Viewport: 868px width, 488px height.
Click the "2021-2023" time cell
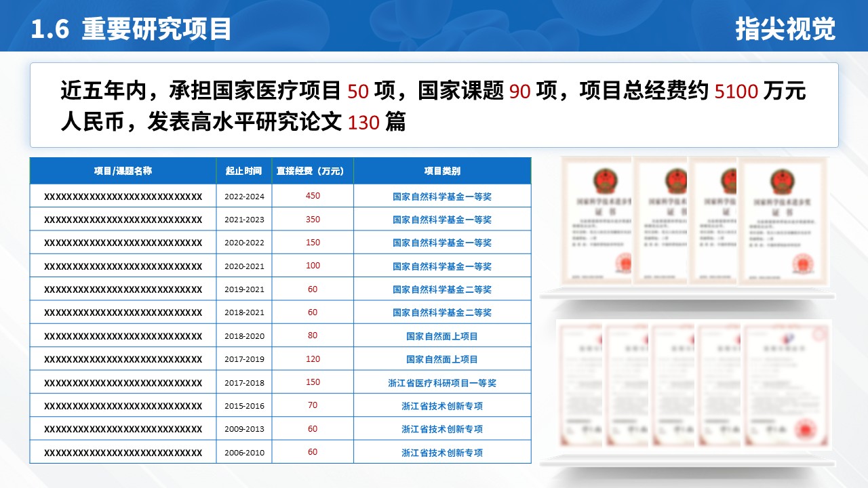pyautogui.click(x=244, y=220)
